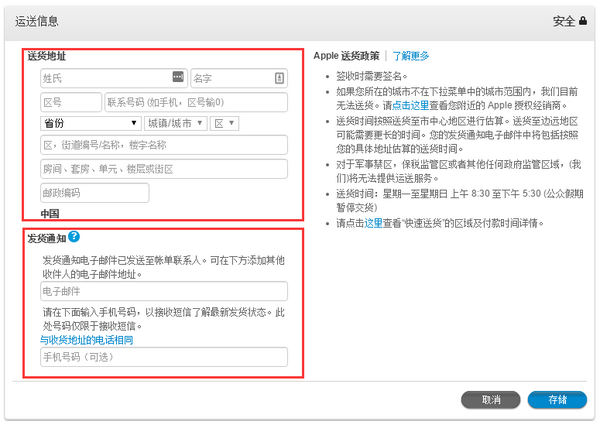The height and width of the screenshot is (425, 600).
Task: Open the 城镇/城市 city dropdown
Action: pyautogui.click(x=176, y=123)
